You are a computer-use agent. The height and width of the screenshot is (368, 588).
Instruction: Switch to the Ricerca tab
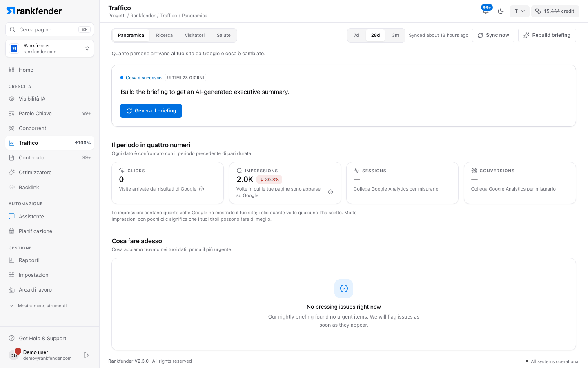point(164,35)
